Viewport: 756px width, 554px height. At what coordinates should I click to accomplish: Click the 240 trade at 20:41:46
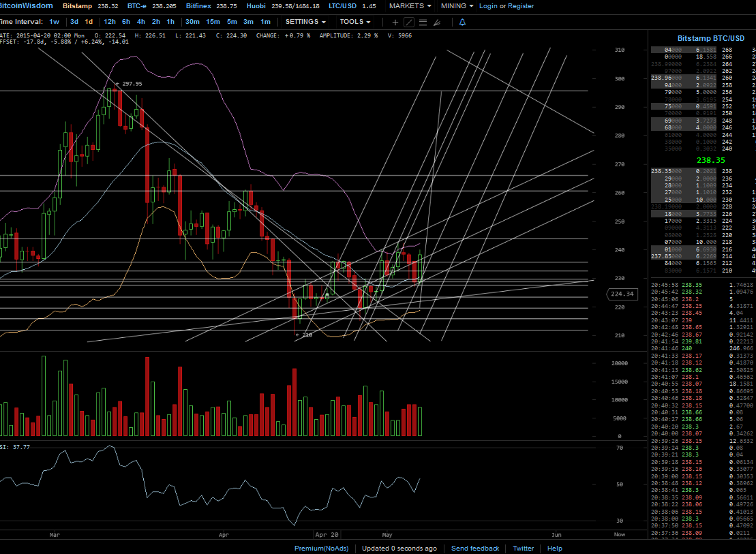(x=686, y=348)
